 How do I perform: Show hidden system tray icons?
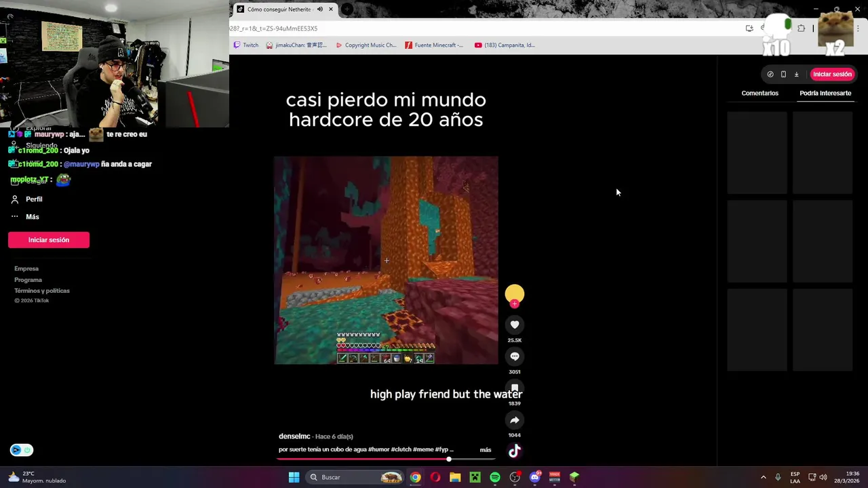pyautogui.click(x=763, y=477)
